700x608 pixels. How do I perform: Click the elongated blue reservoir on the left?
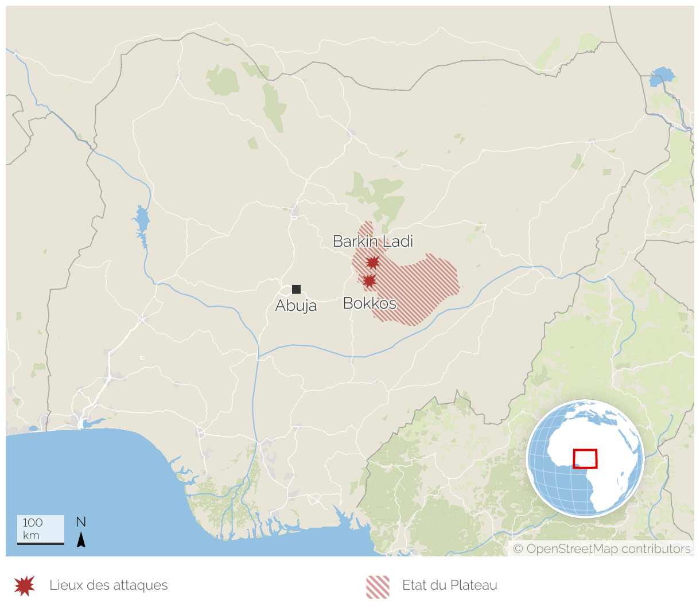(141, 221)
